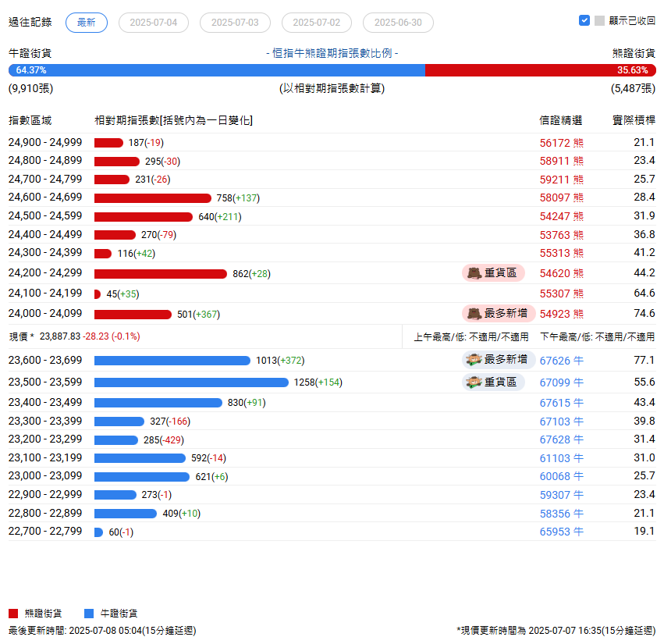
Task: Click the grey swatch next to 顯示已收回
Action: click(599, 21)
